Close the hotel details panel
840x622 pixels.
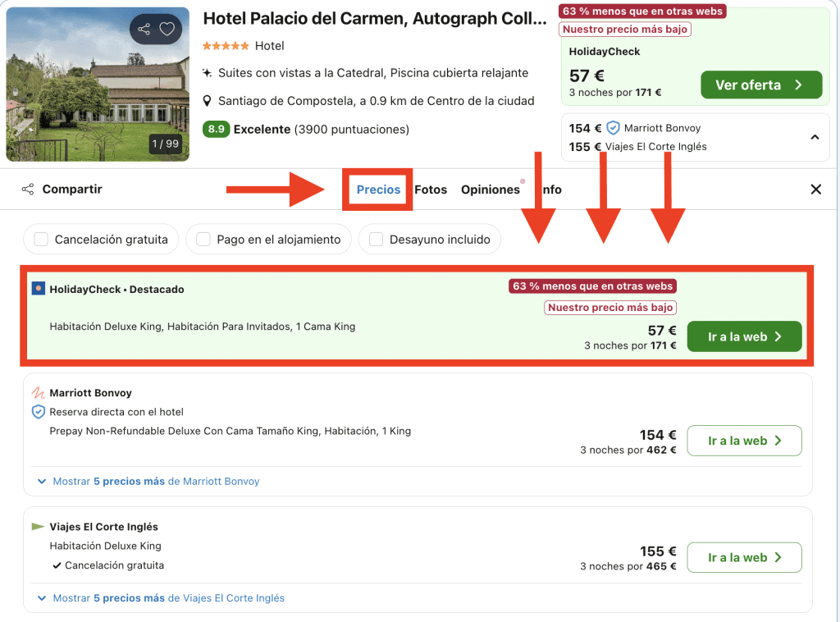(815, 190)
